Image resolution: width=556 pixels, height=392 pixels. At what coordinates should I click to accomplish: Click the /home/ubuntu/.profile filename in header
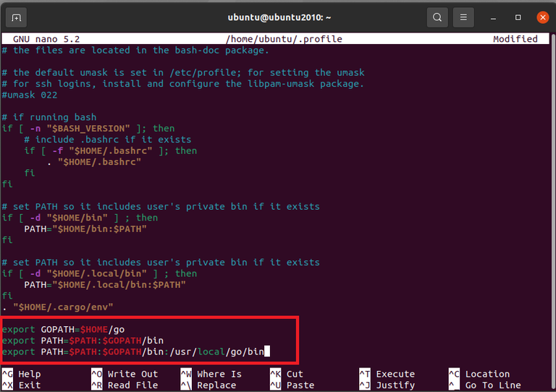(x=284, y=39)
